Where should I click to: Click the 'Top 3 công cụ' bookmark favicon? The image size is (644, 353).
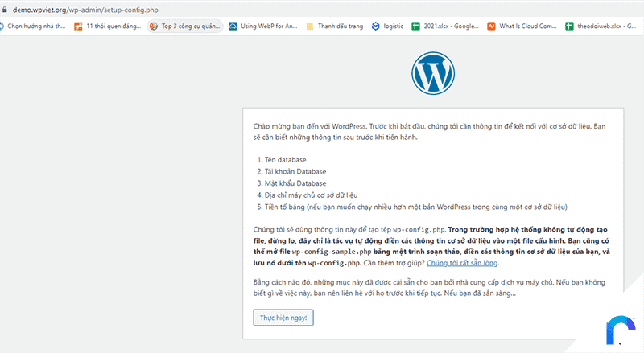[154, 27]
